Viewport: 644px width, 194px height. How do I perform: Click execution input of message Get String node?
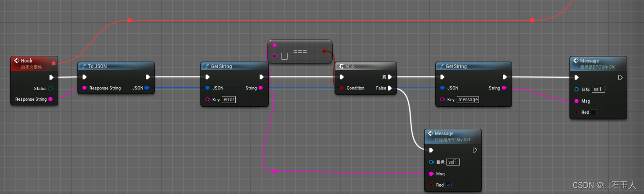pyautogui.click(x=442, y=77)
